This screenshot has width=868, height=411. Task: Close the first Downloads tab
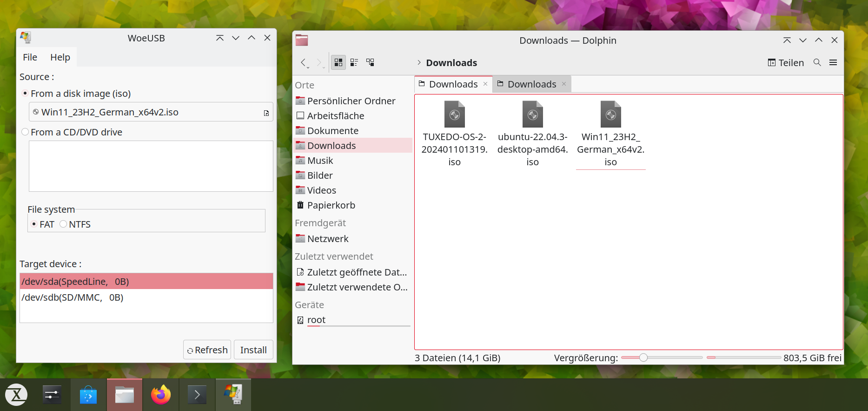pyautogui.click(x=485, y=84)
